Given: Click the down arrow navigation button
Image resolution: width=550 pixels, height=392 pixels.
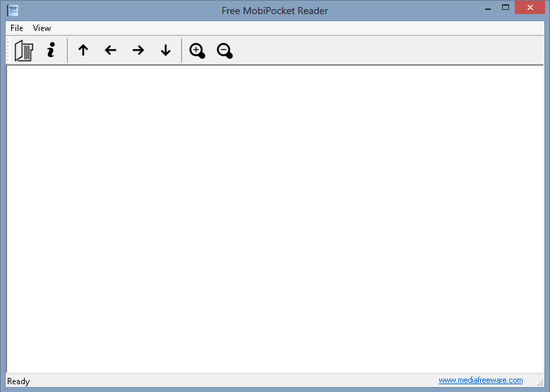Looking at the screenshot, I should (x=166, y=50).
